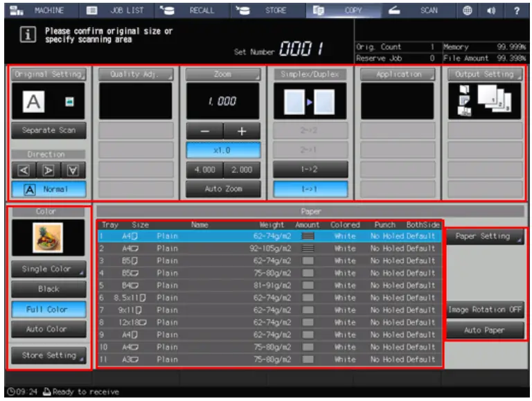Select Normal original direction
The image size is (532, 401).
pyautogui.click(x=49, y=189)
